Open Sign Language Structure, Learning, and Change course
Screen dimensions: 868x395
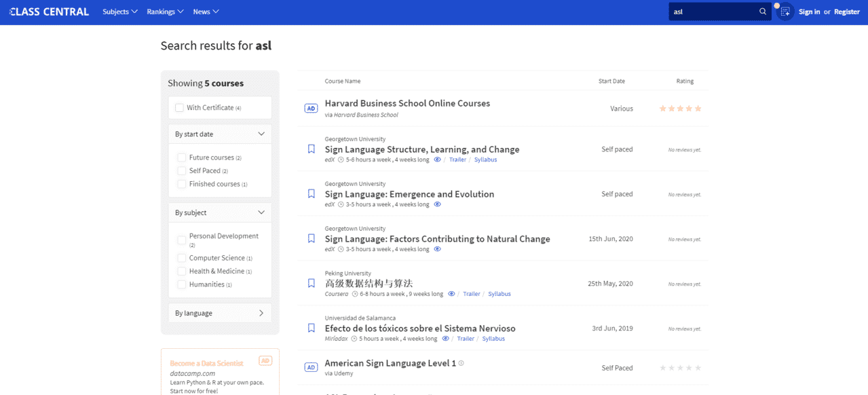422,149
